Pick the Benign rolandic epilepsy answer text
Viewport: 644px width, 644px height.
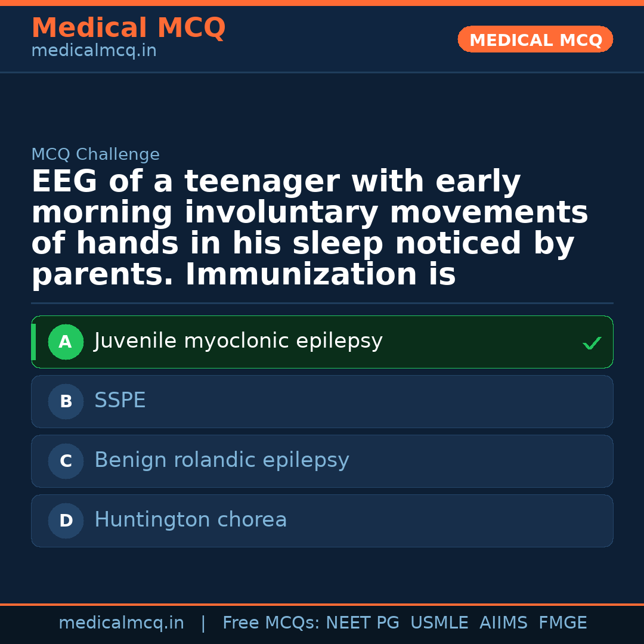pyautogui.click(x=221, y=460)
